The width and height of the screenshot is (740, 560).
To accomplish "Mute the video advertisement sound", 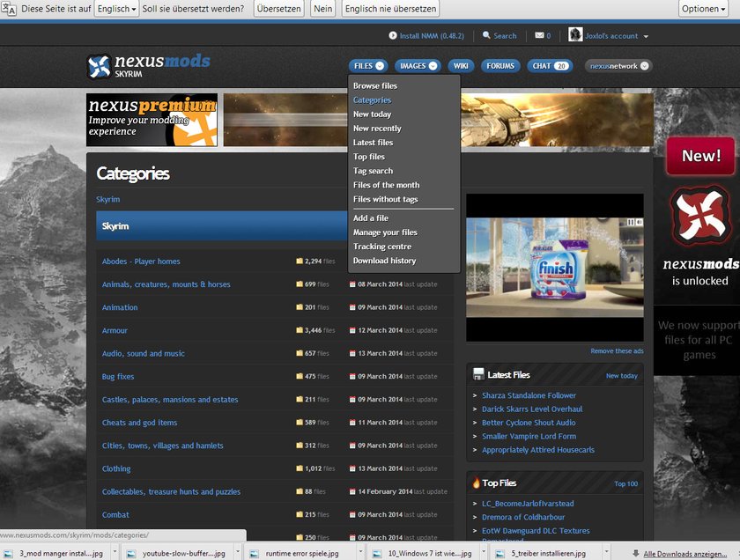I will (639, 222).
